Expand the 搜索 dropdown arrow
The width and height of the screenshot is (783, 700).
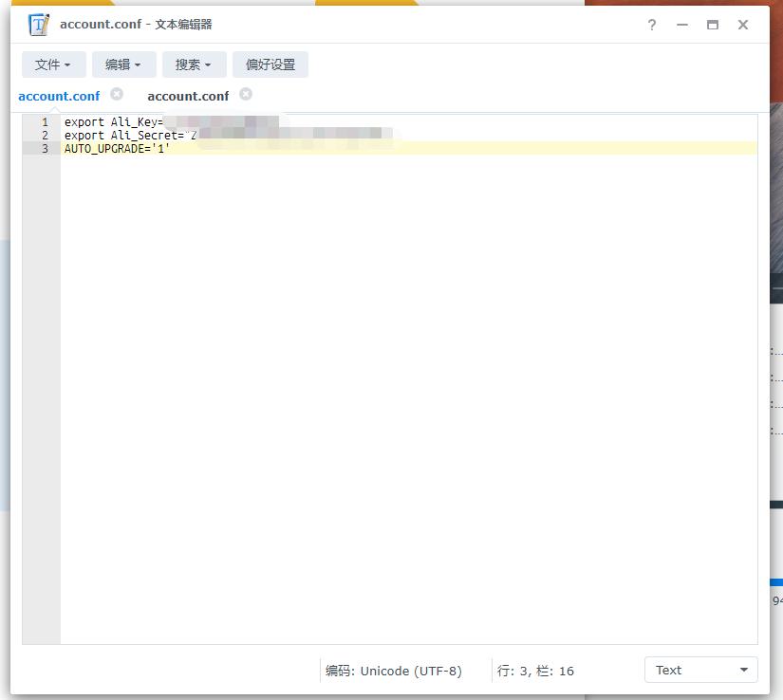pos(210,64)
